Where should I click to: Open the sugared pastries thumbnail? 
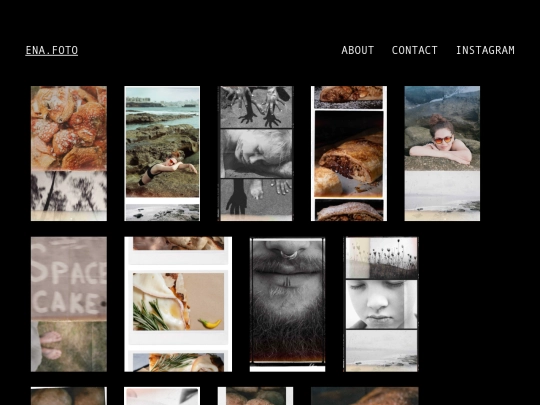[x=69, y=153]
